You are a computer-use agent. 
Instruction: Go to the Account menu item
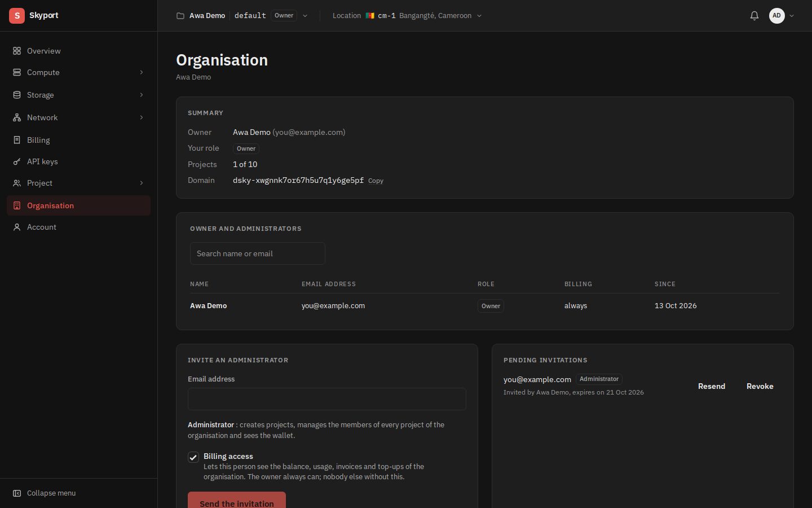[78, 227]
